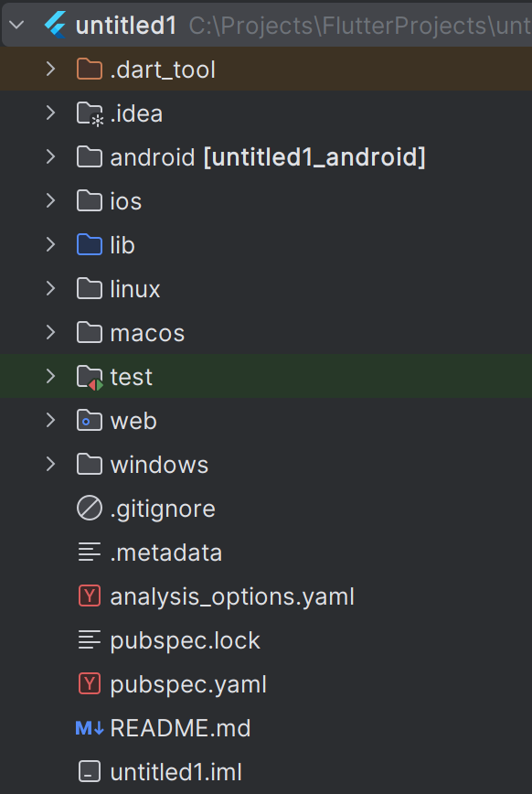Click the untitled1.iml file icon
This screenshot has width=532, height=794.
coord(89,772)
